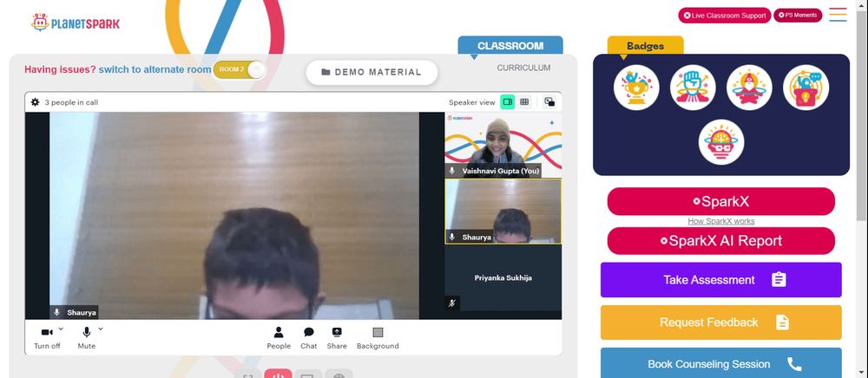Open SparkX

[720, 201]
